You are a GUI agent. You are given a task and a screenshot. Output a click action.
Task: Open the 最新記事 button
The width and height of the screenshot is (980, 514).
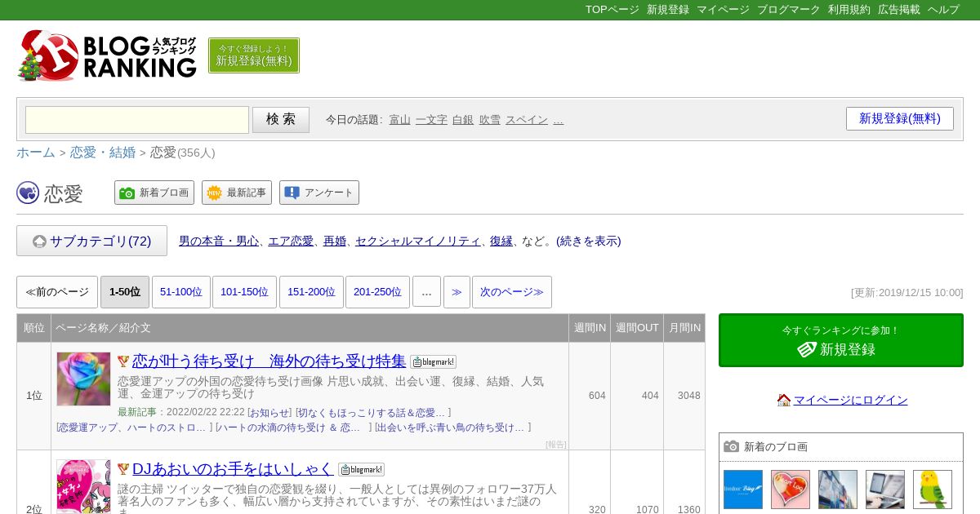(237, 193)
